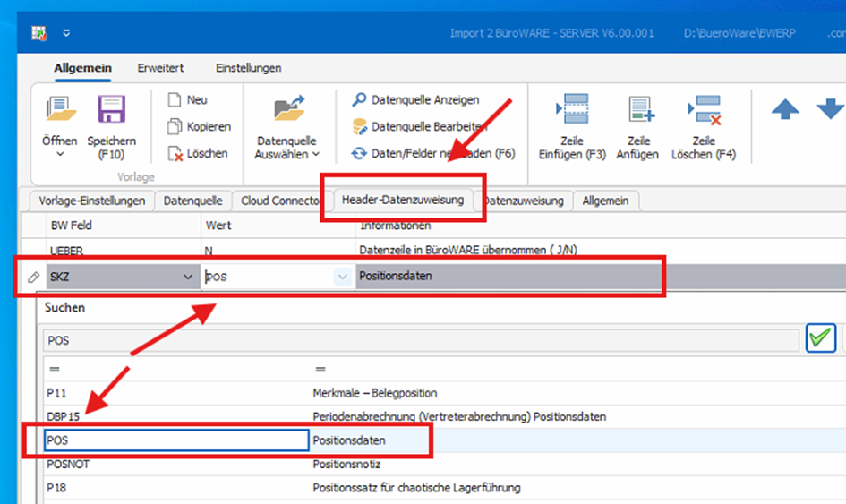Open the Datenzuweisung tab
Image resolution: width=846 pixels, height=504 pixels.
(524, 201)
